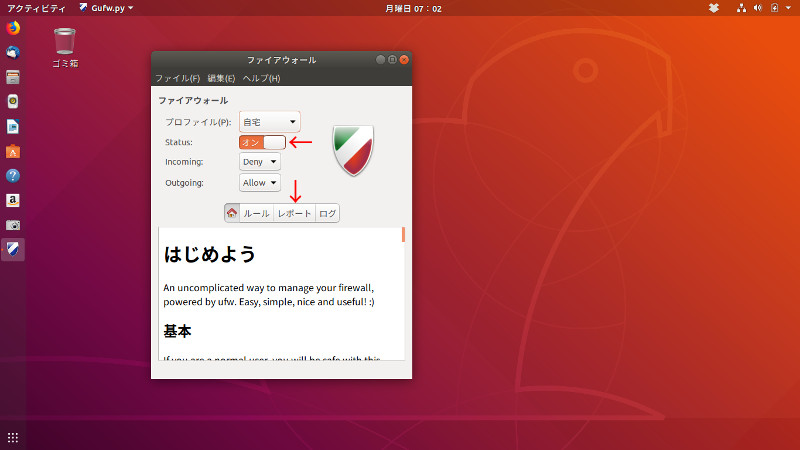Screen dimensions: 800x450
Task: Minimize the ファイアウォール window
Action: tap(380, 60)
